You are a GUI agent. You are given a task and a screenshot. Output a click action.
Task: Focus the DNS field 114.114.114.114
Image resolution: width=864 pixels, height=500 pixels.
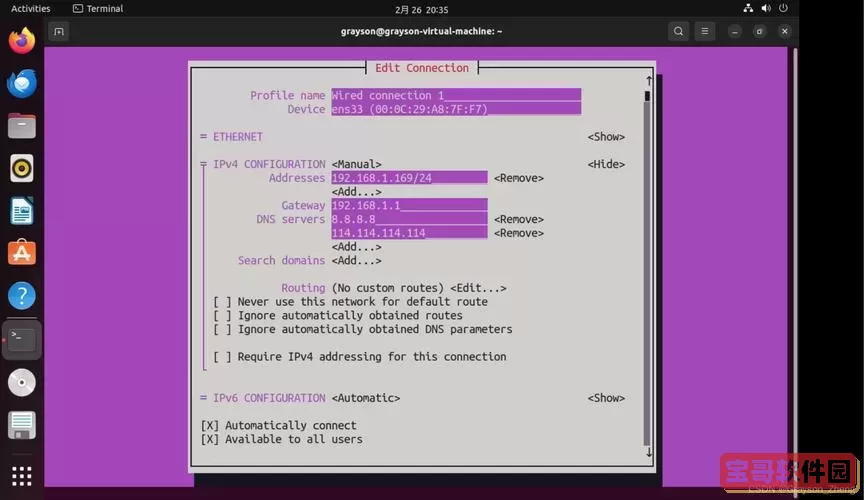[x=409, y=233]
